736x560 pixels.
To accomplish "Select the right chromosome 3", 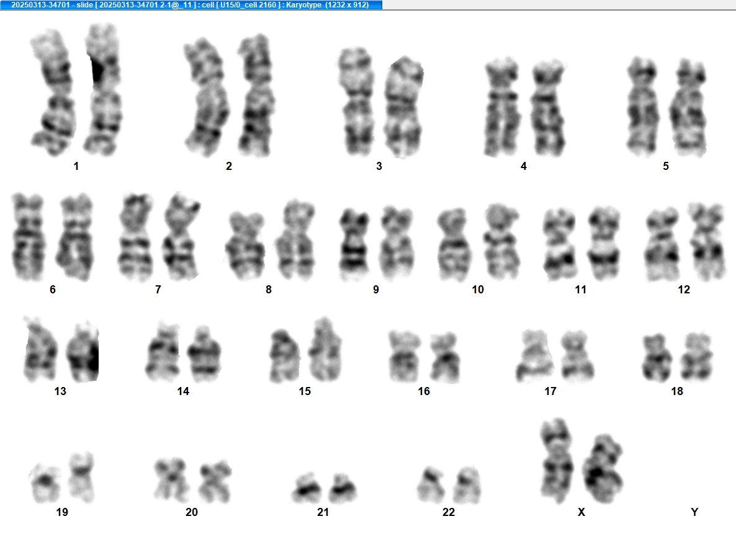I will pyautogui.click(x=403, y=107).
